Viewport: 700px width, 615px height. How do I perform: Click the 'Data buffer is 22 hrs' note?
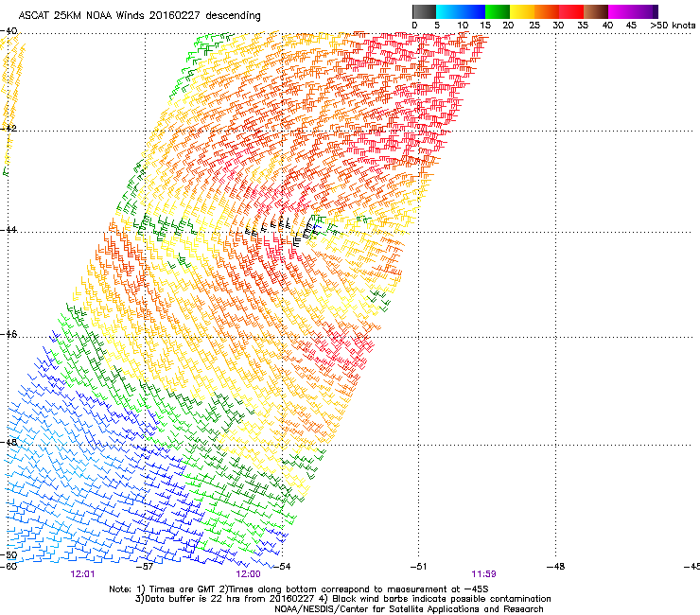tap(342, 599)
